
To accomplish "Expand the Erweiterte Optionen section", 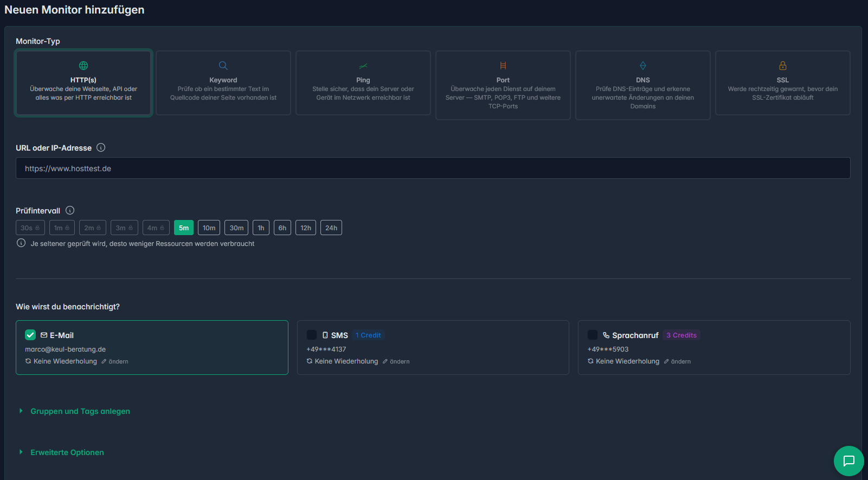I will (67, 452).
